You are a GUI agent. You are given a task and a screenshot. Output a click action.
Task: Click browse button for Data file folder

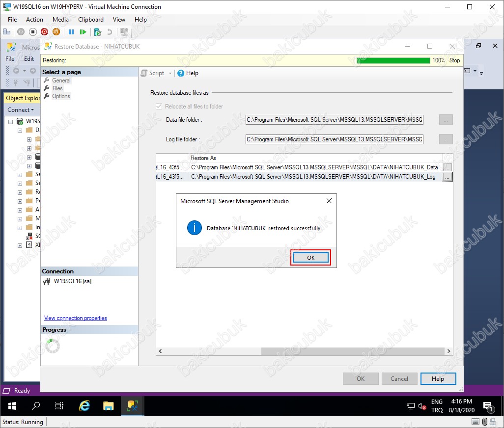tap(446, 120)
